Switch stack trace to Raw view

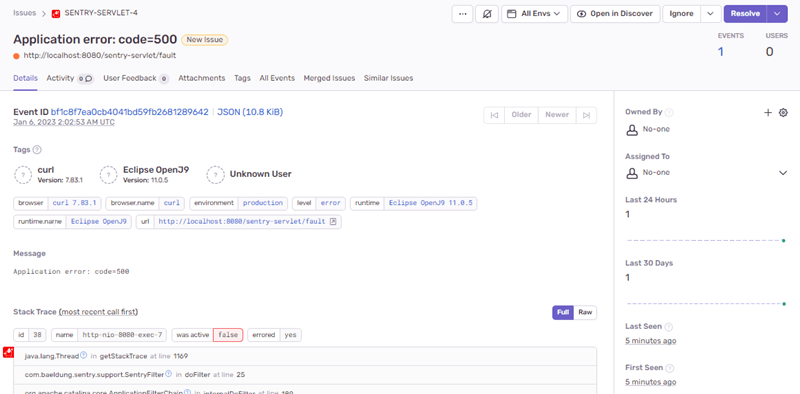(585, 312)
